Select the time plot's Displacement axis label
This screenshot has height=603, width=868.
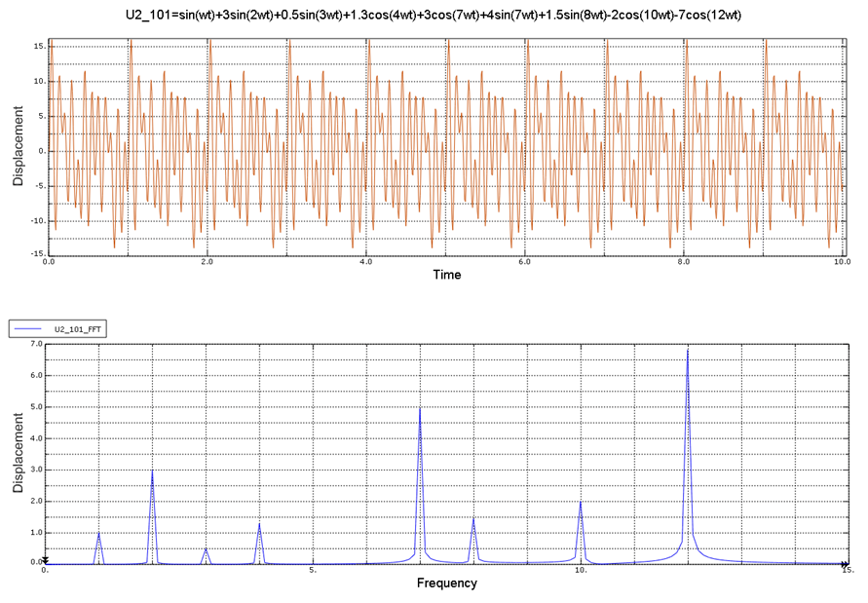tap(19, 146)
